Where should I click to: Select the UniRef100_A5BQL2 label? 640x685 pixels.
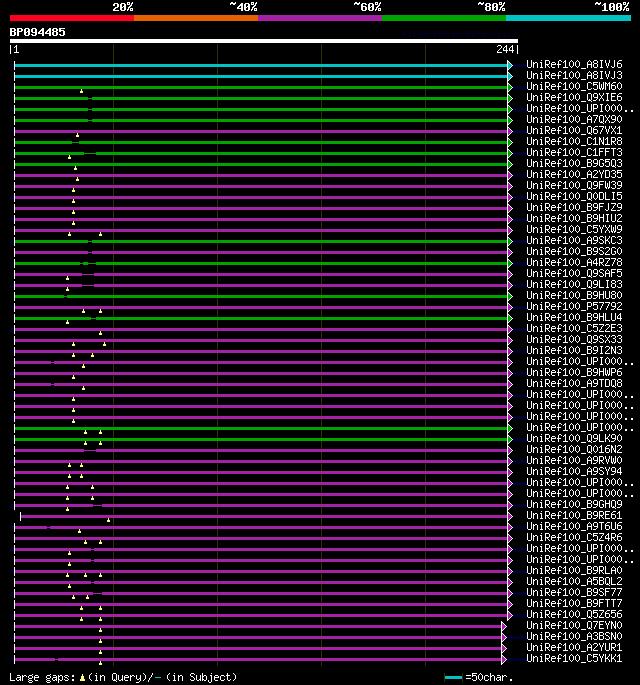[574, 581]
